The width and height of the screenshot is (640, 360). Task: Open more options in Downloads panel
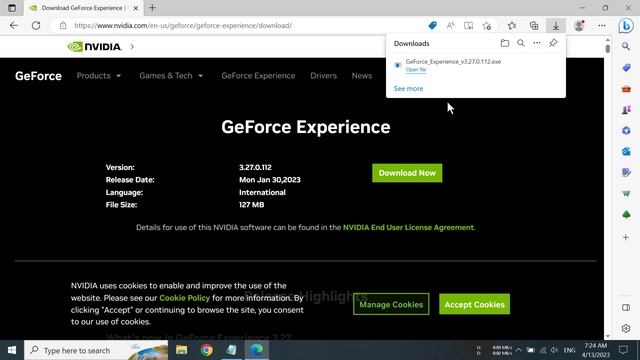pyautogui.click(x=537, y=43)
